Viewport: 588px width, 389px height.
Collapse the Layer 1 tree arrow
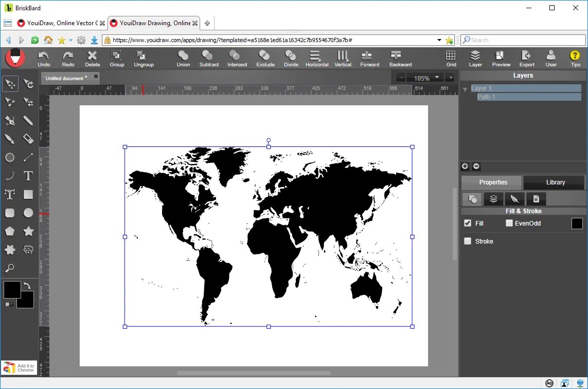click(x=465, y=89)
